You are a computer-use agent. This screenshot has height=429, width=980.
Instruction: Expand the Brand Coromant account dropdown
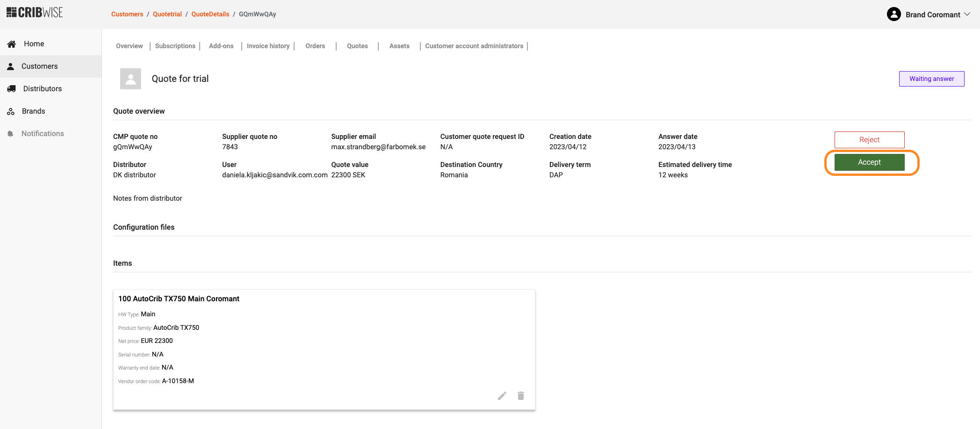click(967, 15)
